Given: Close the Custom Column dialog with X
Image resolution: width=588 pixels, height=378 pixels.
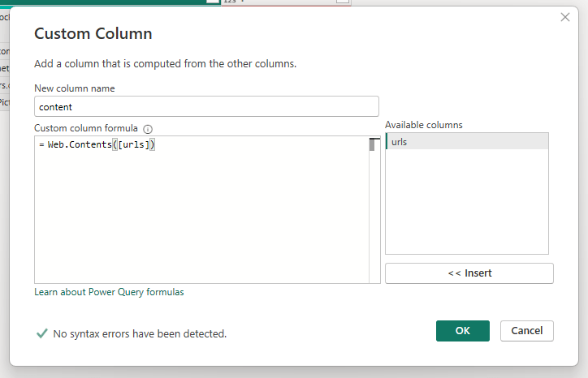Looking at the screenshot, I should [565, 17].
